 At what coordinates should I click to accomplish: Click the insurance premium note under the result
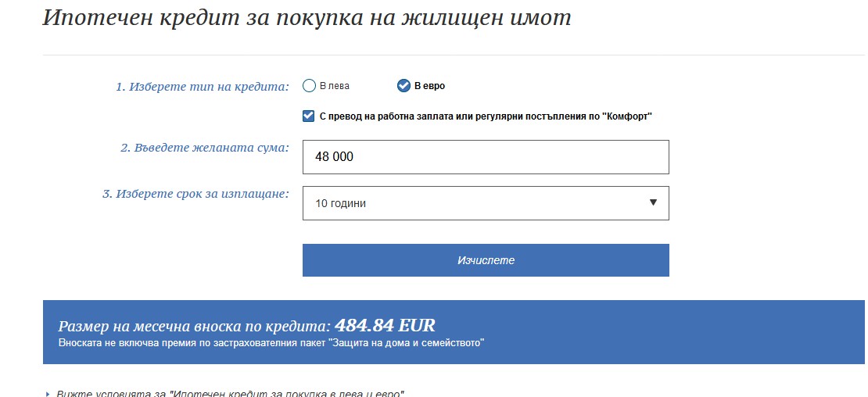[x=271, y=342]
